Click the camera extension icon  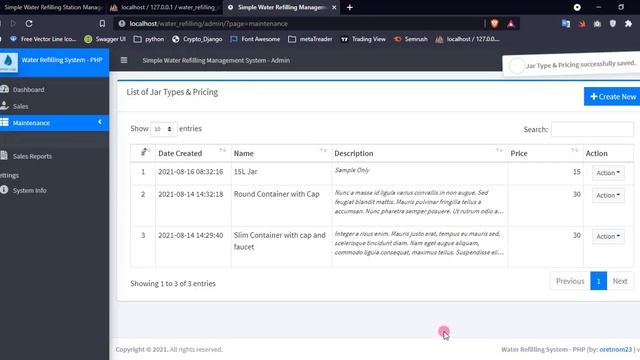[x=597, y=24]
